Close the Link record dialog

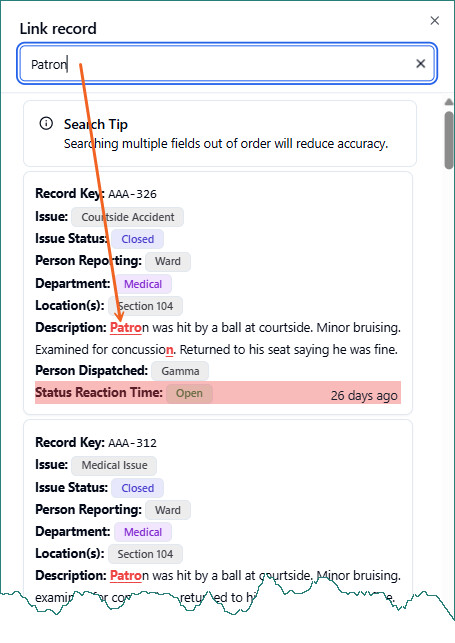(x=435, y=21)
